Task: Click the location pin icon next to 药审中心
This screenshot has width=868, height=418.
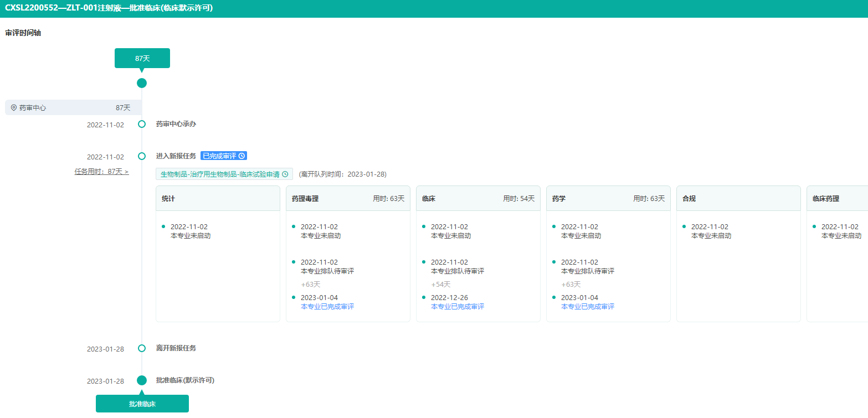Action: point(14,108)
